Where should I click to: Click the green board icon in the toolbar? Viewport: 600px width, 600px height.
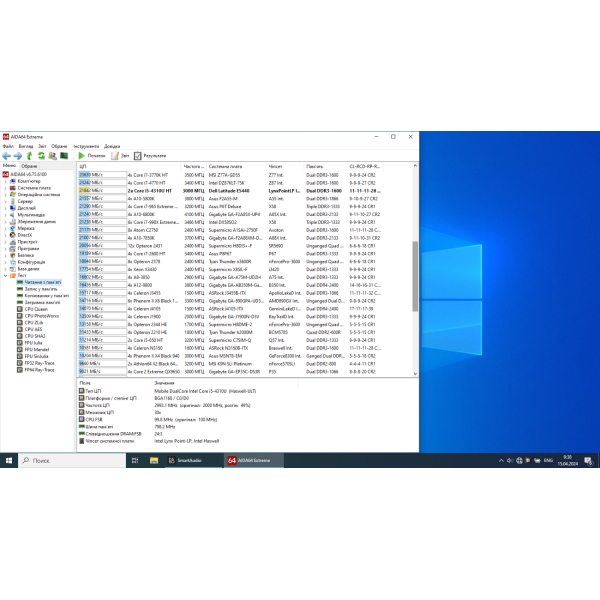(64, 156)
